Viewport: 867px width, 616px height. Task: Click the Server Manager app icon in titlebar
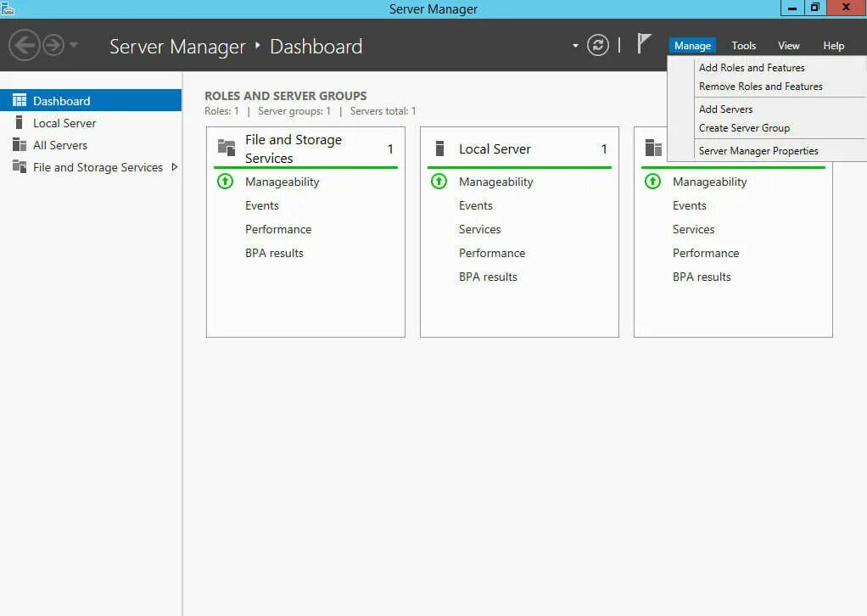7,8
